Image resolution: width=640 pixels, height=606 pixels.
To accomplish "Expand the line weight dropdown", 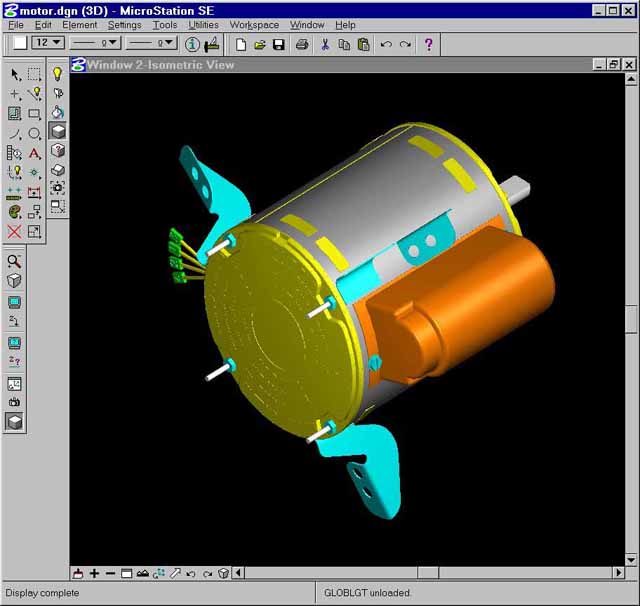I will [153, 43].
